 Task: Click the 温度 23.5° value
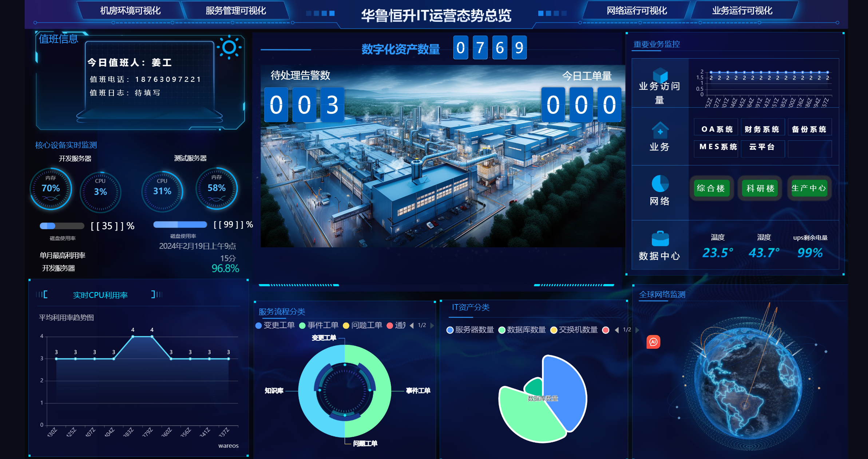coord(718,252)
